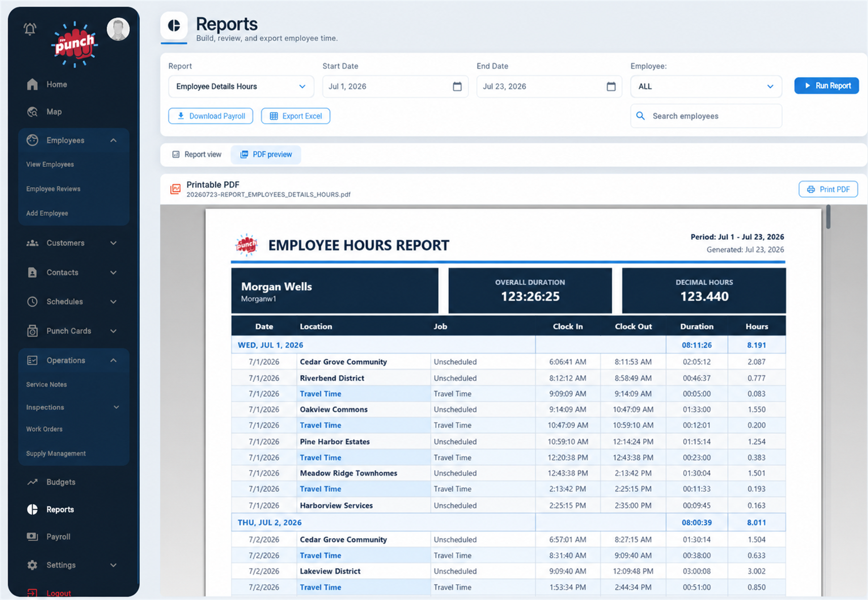The height and width of the screenshot is (600, 868).
Task: Open the user profile avatar
Action: pyautogui.click(x=118, y=29)
